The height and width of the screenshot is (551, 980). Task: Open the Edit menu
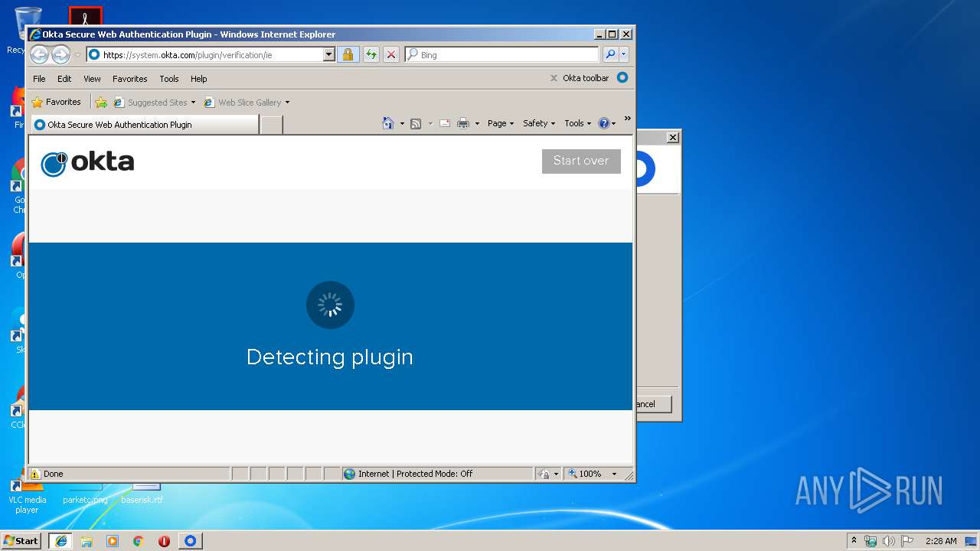click(x=64, y=79)
